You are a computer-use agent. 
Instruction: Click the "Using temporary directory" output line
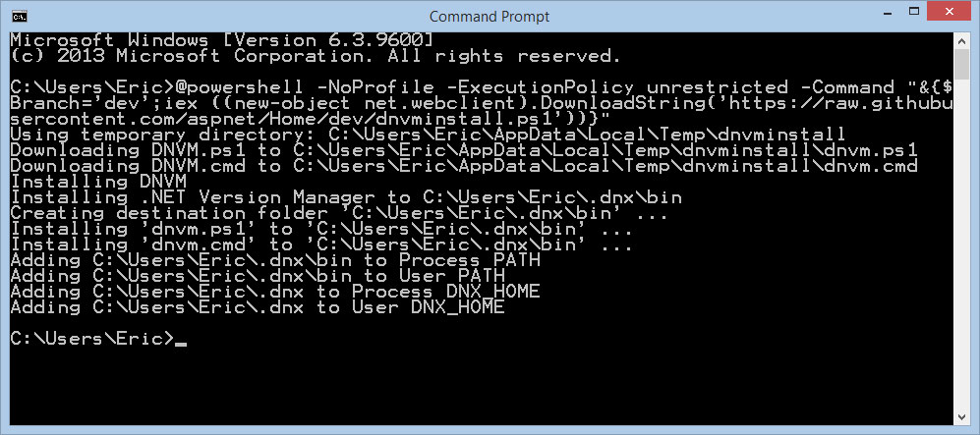point(428,135)
